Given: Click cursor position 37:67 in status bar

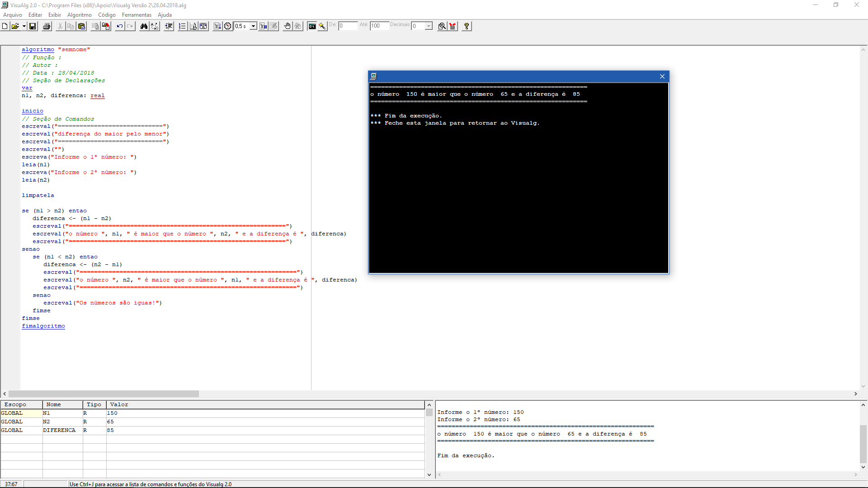Looking at the screenshot, I should (11, 484).
